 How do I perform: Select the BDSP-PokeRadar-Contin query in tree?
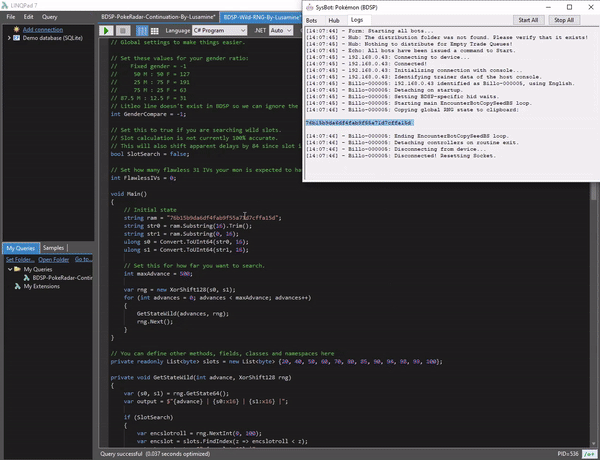pyautogui.click(x=62, y=278)
